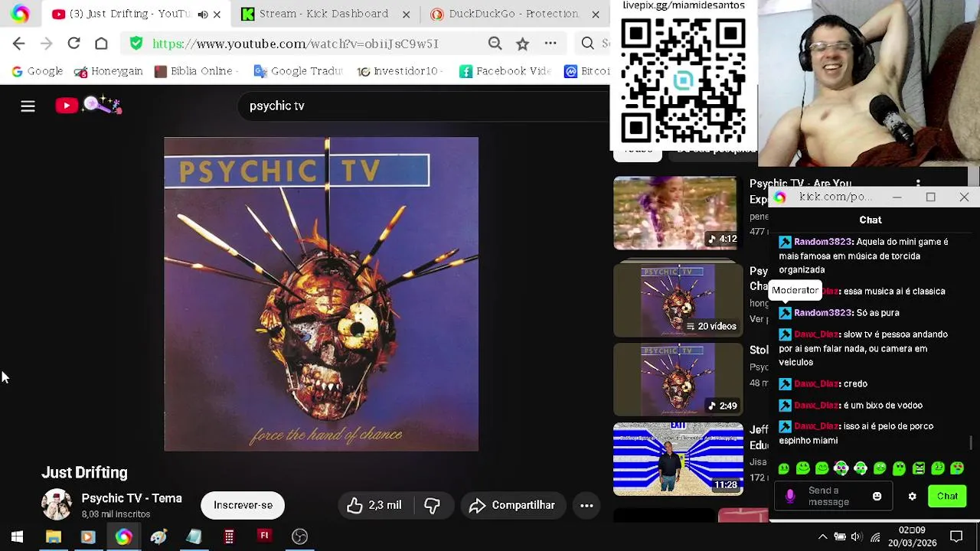Open the three-dot menu in address bar
This screenshot has height=551, width=980.
point(550,44)
